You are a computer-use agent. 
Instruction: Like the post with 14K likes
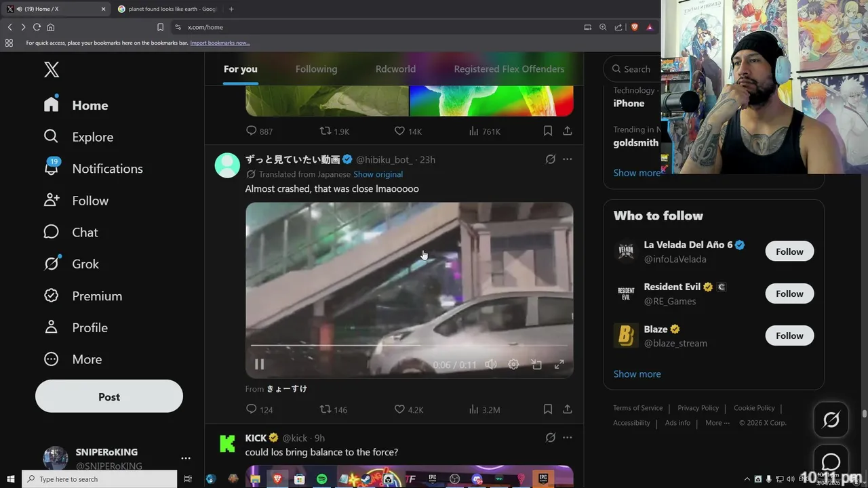(x=399, y=131)
